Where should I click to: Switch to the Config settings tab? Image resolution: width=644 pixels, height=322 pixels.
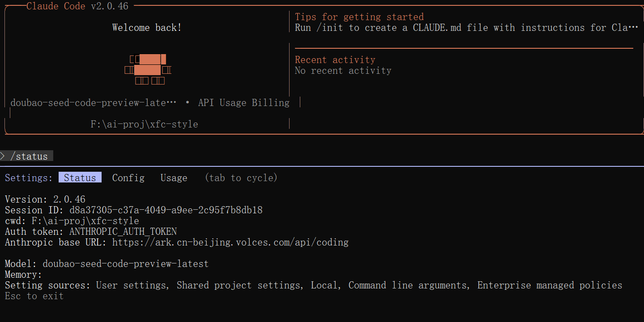pyautogui.click(x=128, y=178)
